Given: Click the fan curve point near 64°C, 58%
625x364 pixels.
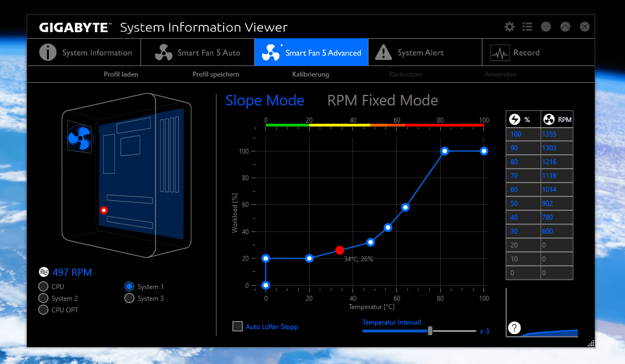Looking at the screenshot, I should [405, 208].
